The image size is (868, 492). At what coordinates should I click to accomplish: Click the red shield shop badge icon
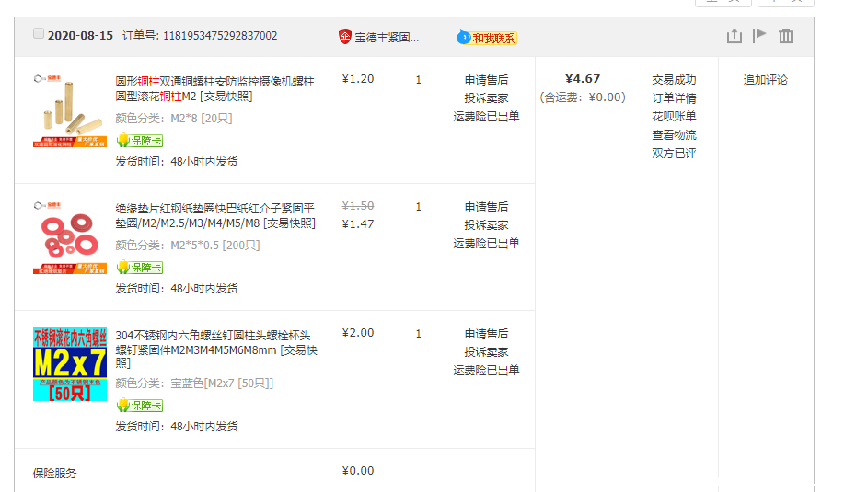pos(345,37)
